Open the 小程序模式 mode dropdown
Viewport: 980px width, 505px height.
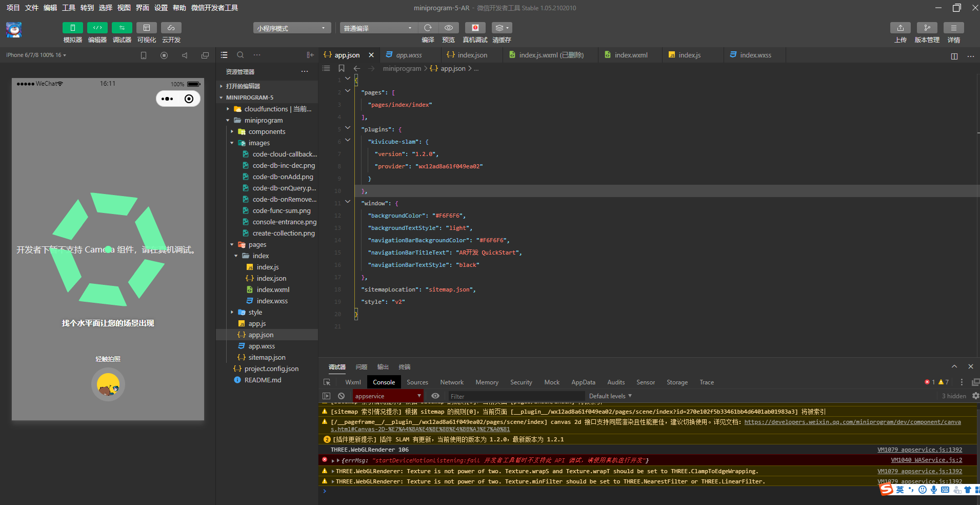point(291,28)
